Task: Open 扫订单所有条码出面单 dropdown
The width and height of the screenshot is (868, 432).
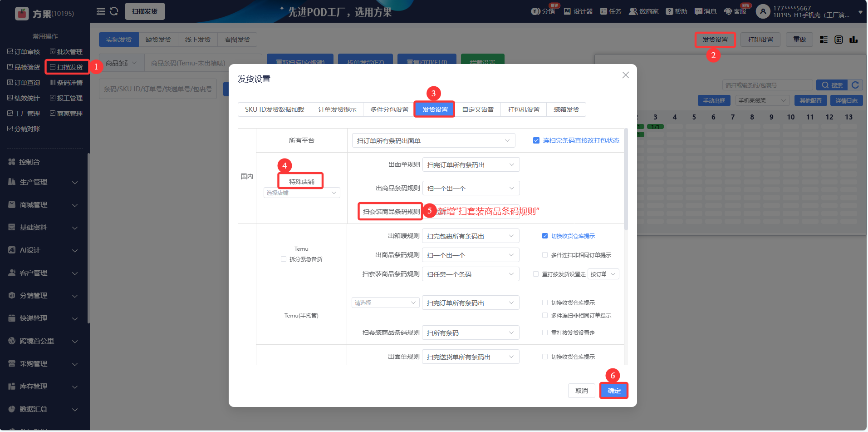Action: (433, 140)
